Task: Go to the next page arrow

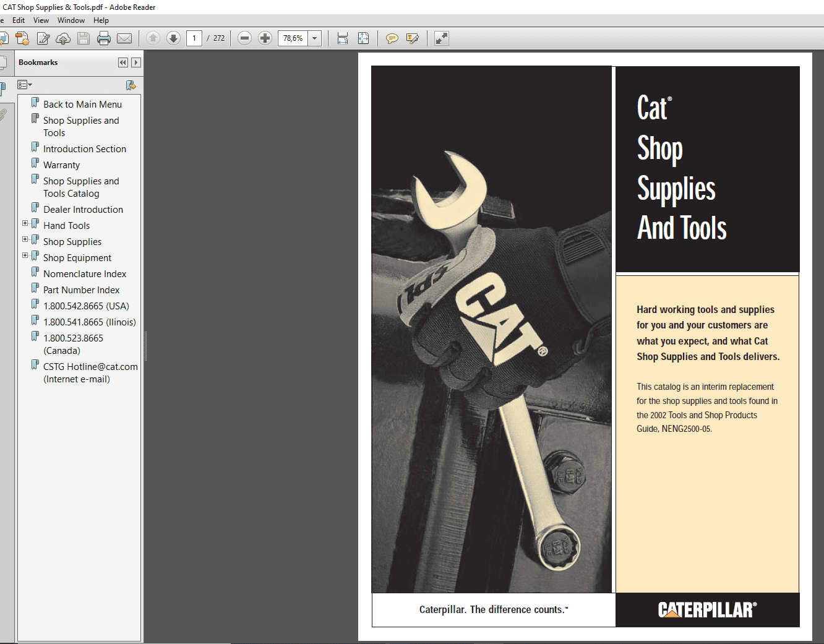Action: (x=174, y=38)
